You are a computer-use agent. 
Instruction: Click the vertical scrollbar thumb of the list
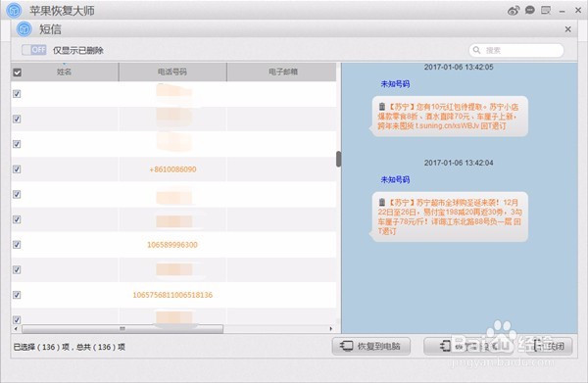[x=339, y=159]
